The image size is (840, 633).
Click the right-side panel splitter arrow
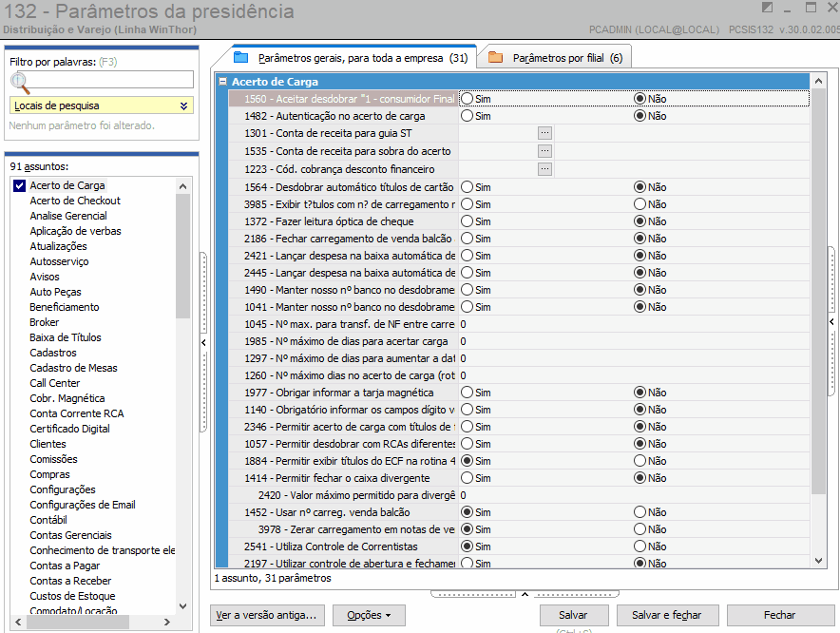tap(832, 321)
